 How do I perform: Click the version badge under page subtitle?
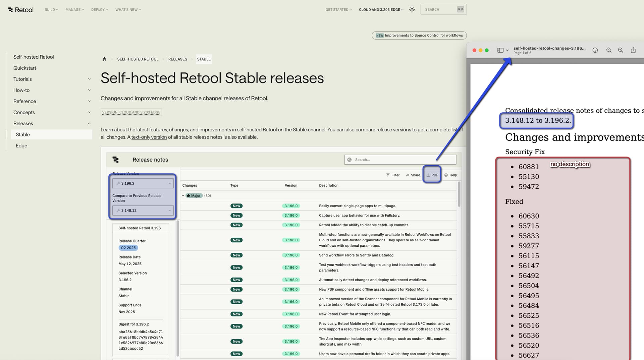click(131, 112)
